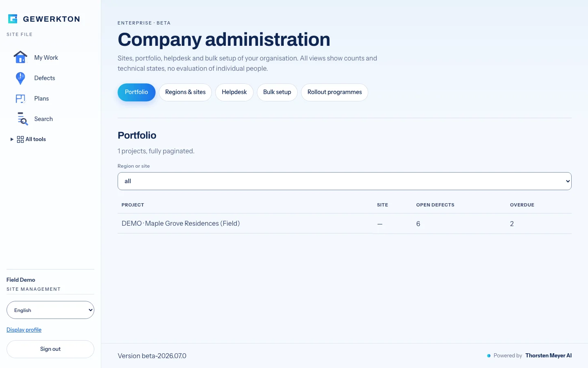
Task: Click the Overdue column header
Action: pyautogui.click(x=522, y=205)
